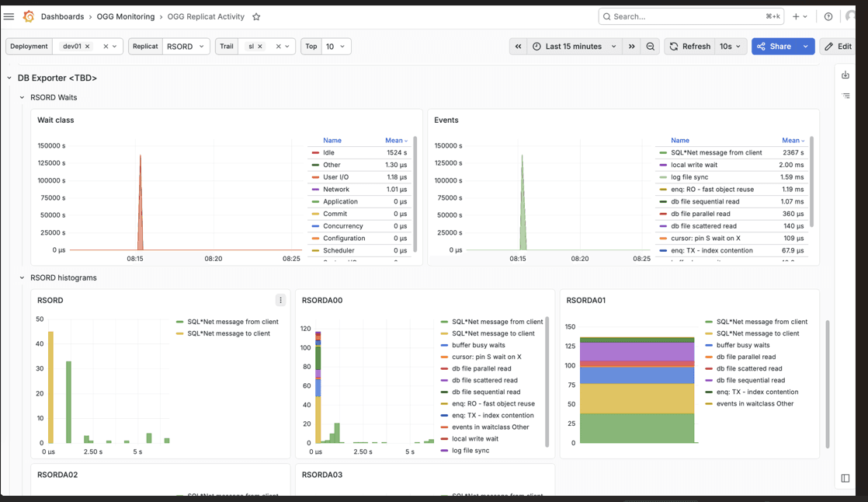Image resolution: width=868 pixels, height=502 pixels.
Task: Toggle db file parallel read in Events legend
Action: pos(700,214)
